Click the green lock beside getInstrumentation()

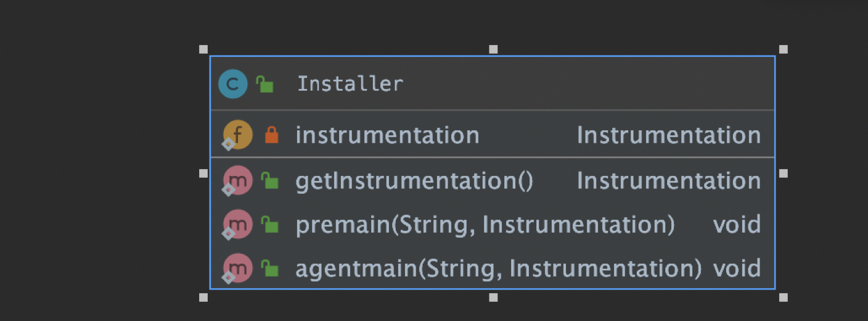click(269, 181)
